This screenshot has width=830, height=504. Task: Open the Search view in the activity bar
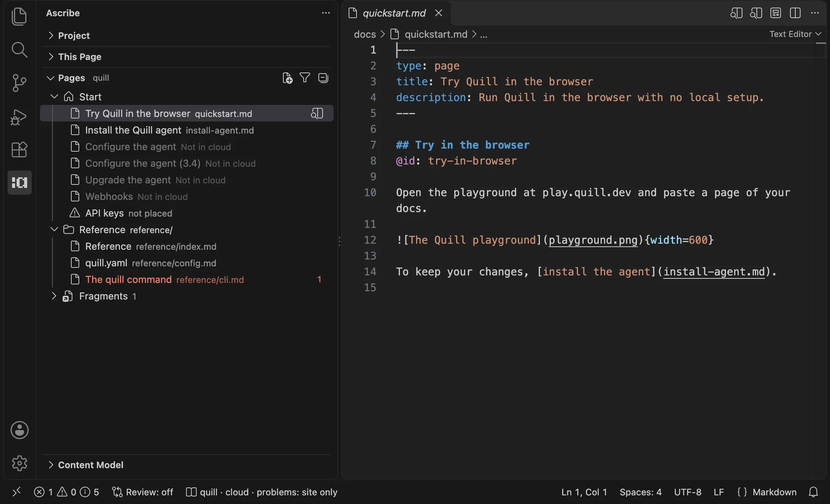tap(19, 50)
